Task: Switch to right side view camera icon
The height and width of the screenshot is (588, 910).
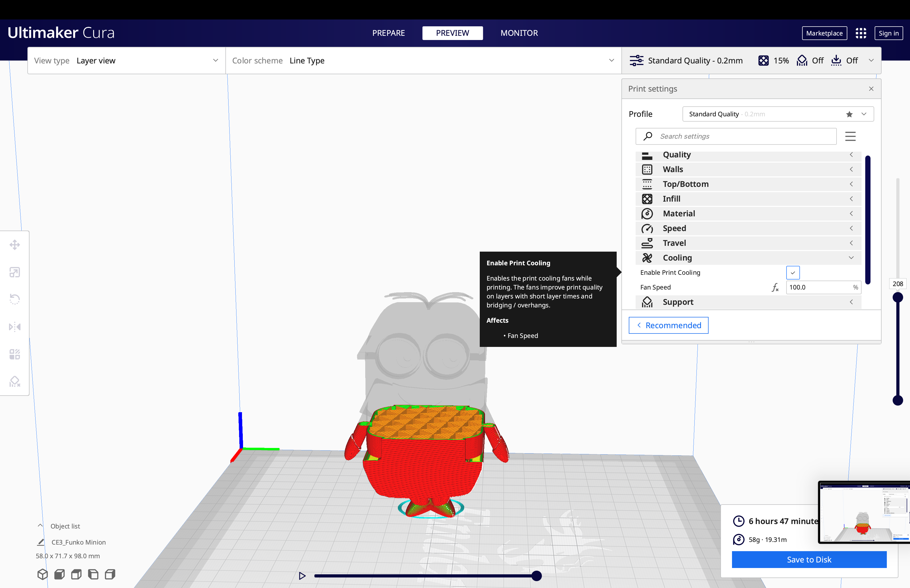Action: pos(110,574)
